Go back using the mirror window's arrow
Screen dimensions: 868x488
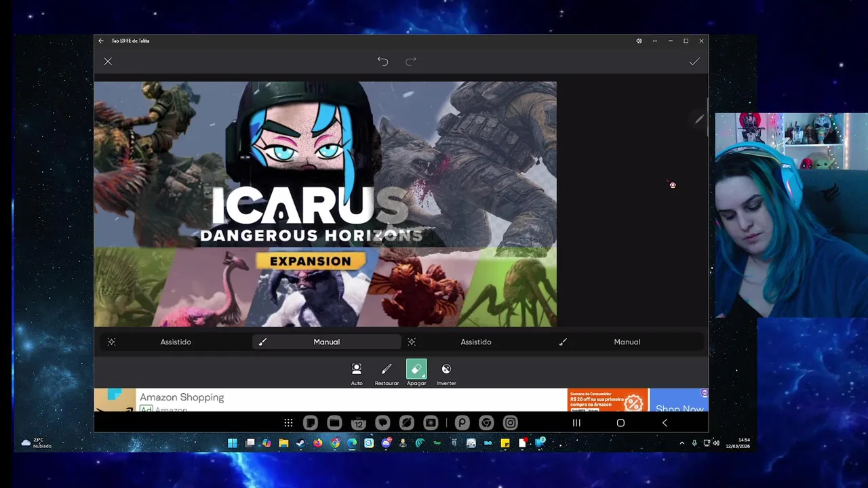click(x=101, y=41)
